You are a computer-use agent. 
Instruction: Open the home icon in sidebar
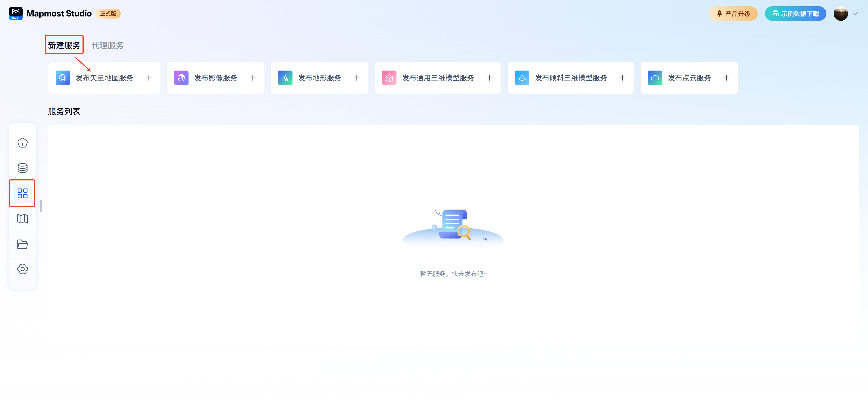22,143
